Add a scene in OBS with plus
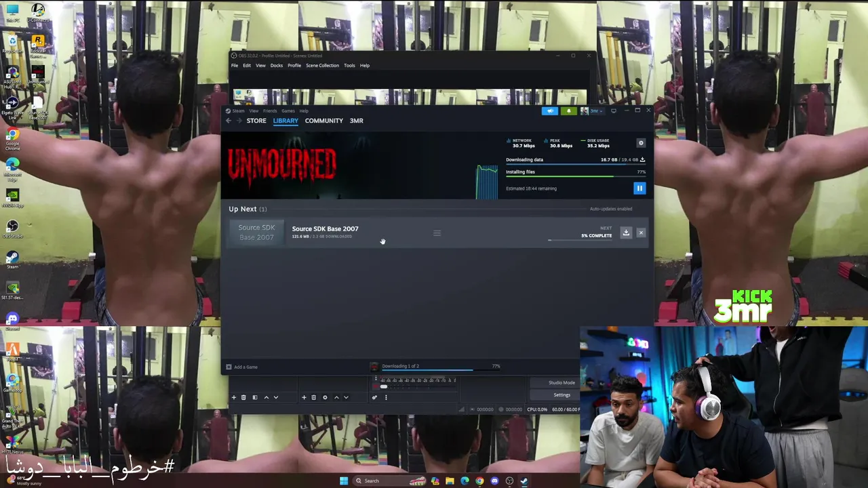 (234, 398)
